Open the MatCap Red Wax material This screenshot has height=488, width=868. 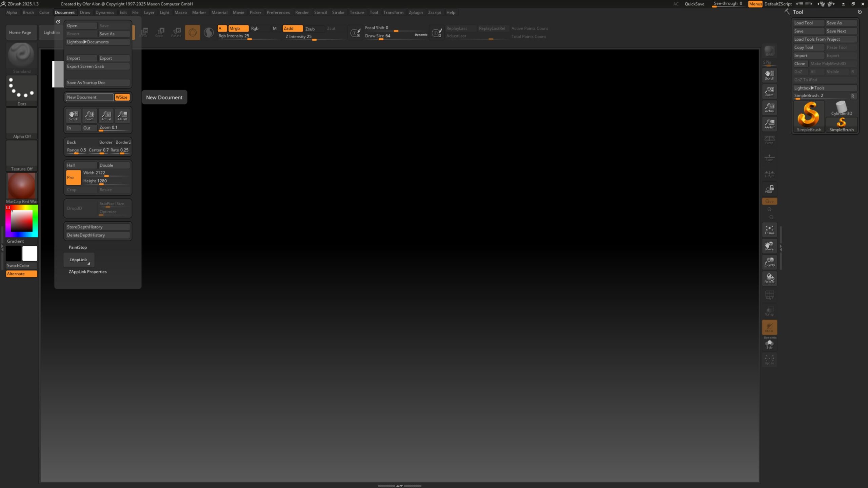coord(21,188)
